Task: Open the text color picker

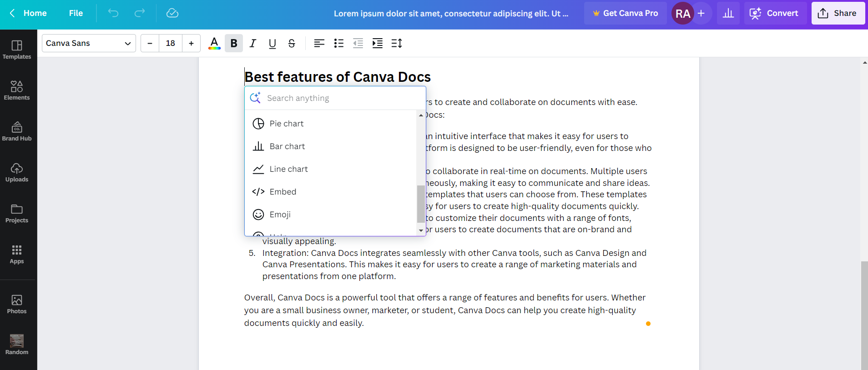Action: (x=214, y=43)
